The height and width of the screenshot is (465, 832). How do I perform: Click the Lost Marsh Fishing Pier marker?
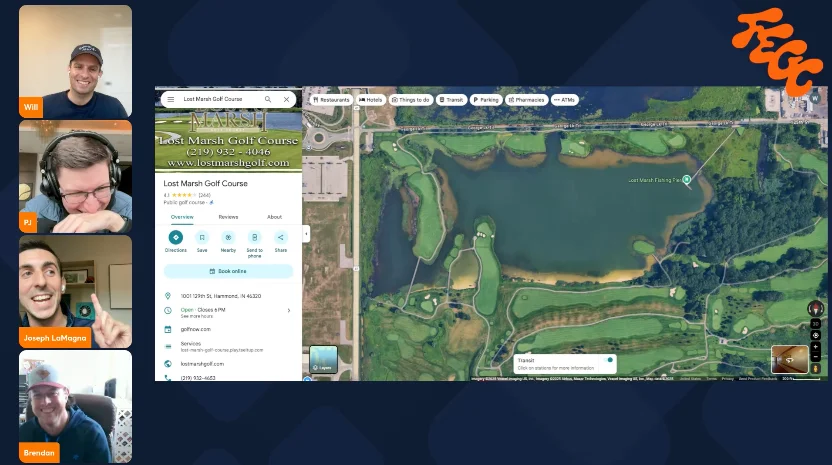pyautogui.click(x=686, y=181)
